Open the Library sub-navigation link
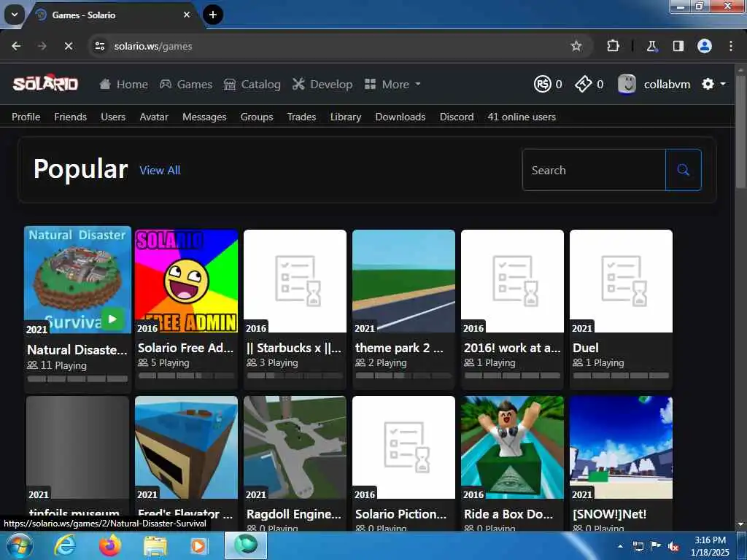 346,117
